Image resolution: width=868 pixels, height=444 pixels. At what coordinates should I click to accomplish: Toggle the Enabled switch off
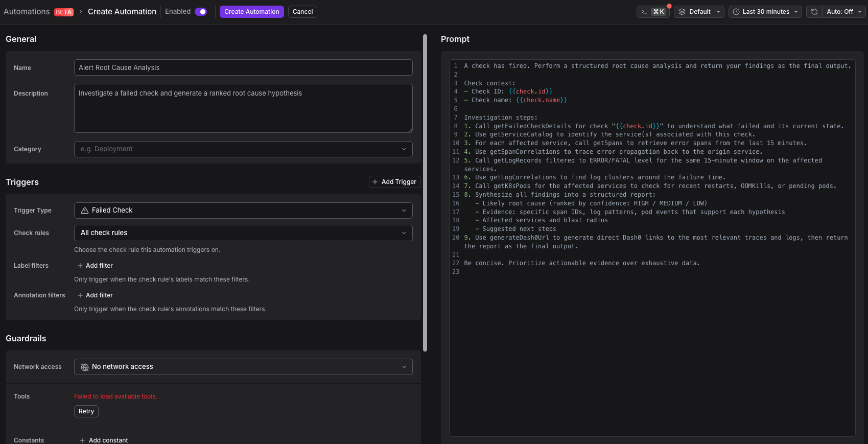pyautogui.click(x=201, y=12)
